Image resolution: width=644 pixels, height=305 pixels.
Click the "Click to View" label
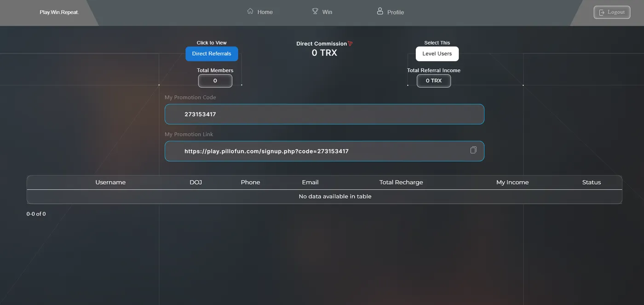(212, 43)
